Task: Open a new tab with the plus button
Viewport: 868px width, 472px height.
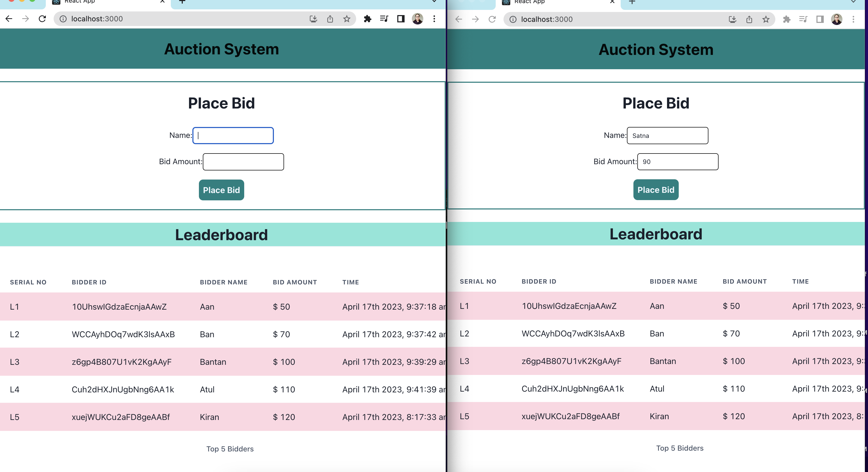Action: point(182,2)
